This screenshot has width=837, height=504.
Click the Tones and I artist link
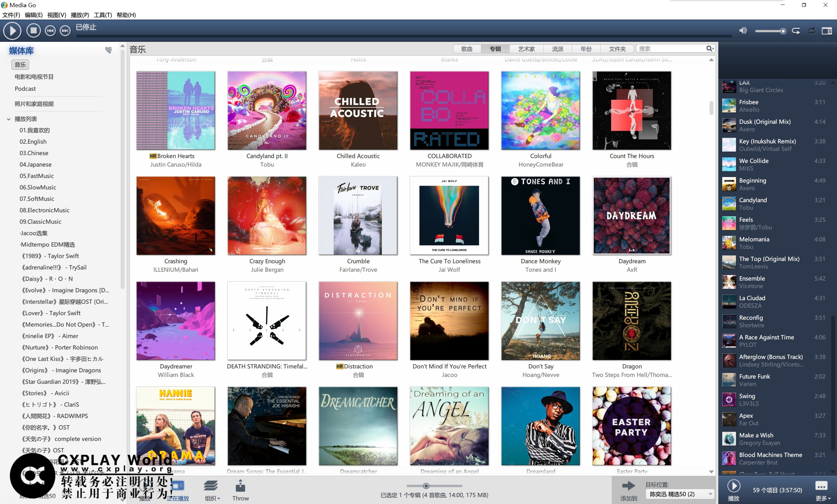coord(540,269)
